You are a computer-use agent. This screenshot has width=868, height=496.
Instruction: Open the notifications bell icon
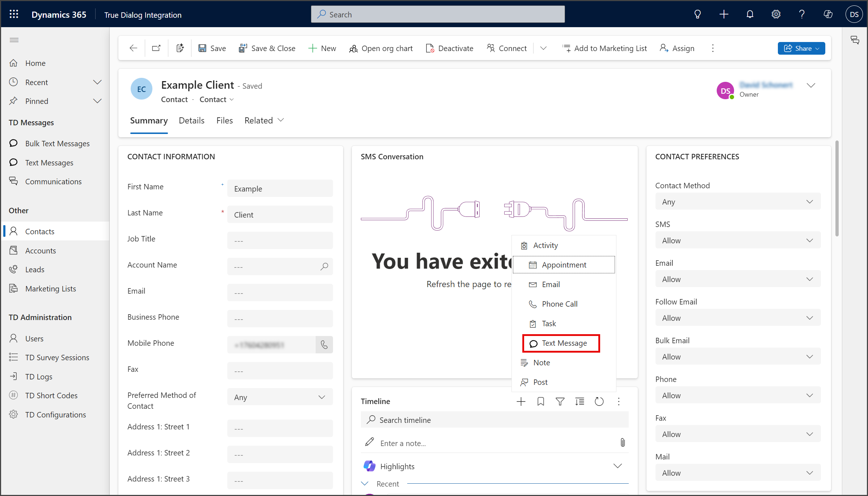(x=750, y=14)
